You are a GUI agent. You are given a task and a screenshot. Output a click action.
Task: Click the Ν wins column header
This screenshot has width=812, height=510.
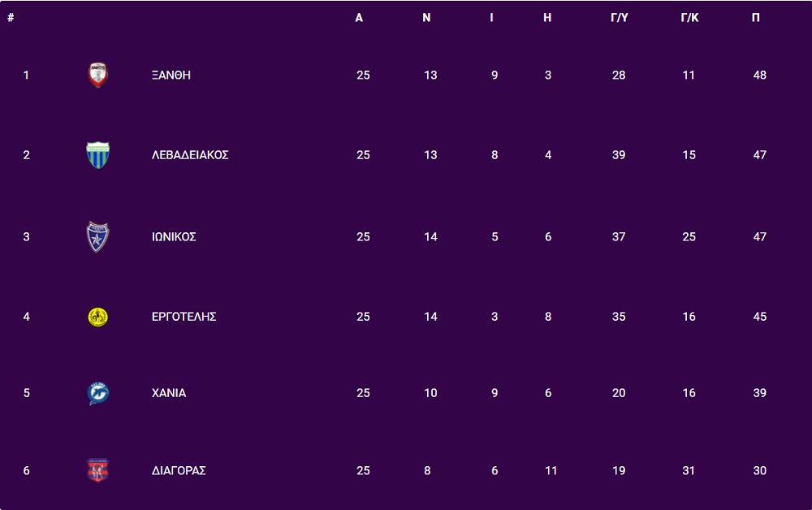(x=426, y=18)
